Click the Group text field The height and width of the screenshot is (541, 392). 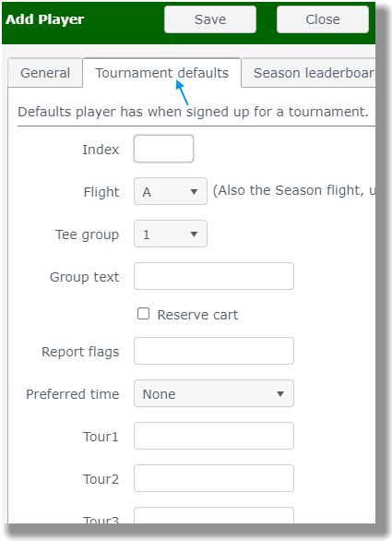click(214, 276)
